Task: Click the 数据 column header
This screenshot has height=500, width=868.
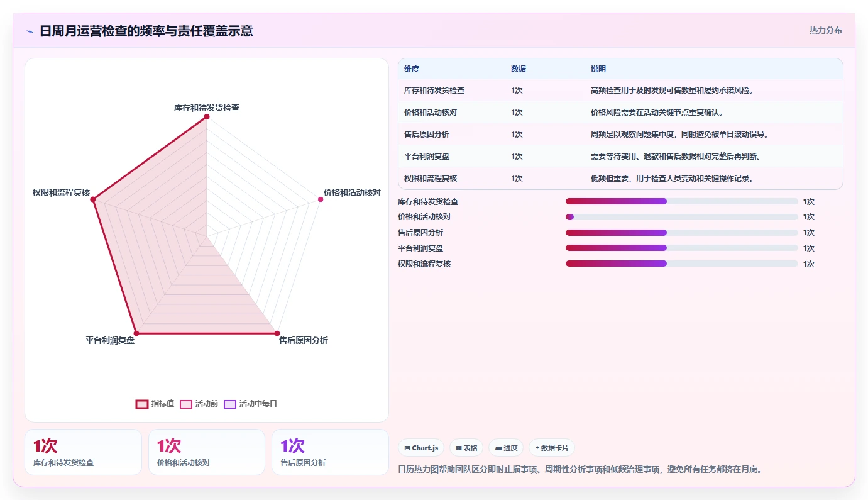Action: 519,69
